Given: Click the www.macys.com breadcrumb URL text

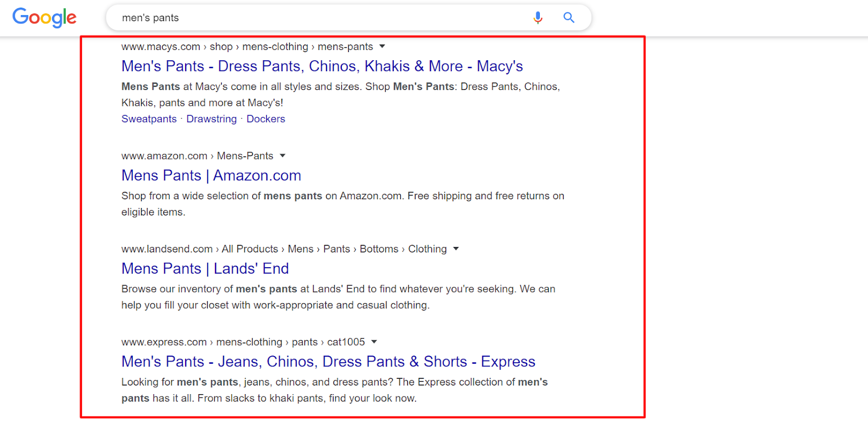Looking at the screenshot, I should pyautogui.click(x=247, y=47).
